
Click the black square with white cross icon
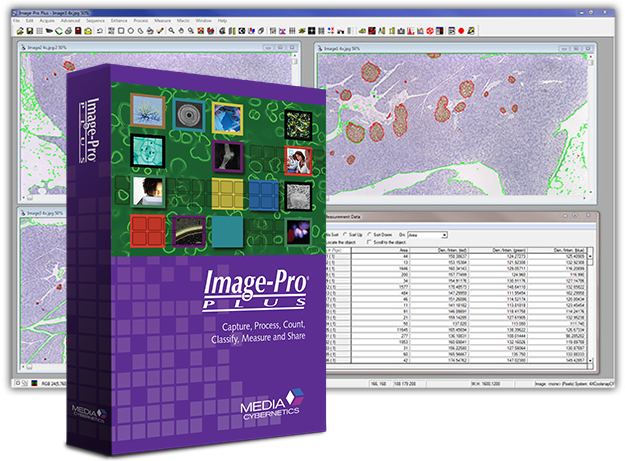coord(311,31)
